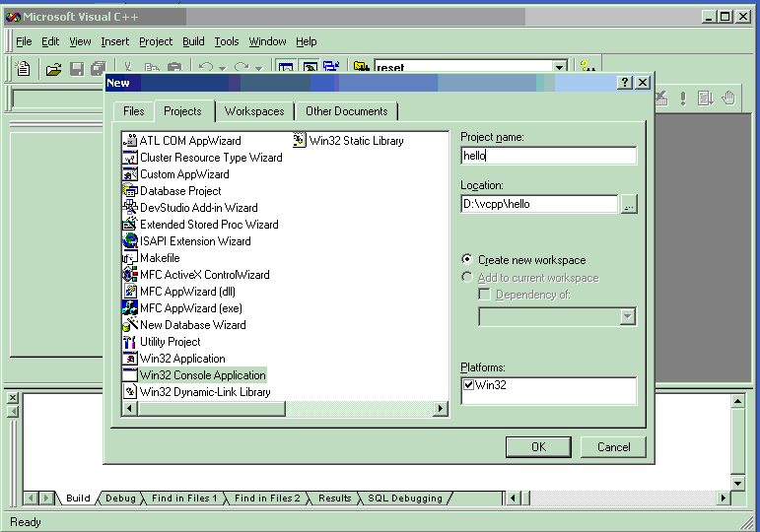Click output pane vertical scrollbar down arrow

[737, 483]
